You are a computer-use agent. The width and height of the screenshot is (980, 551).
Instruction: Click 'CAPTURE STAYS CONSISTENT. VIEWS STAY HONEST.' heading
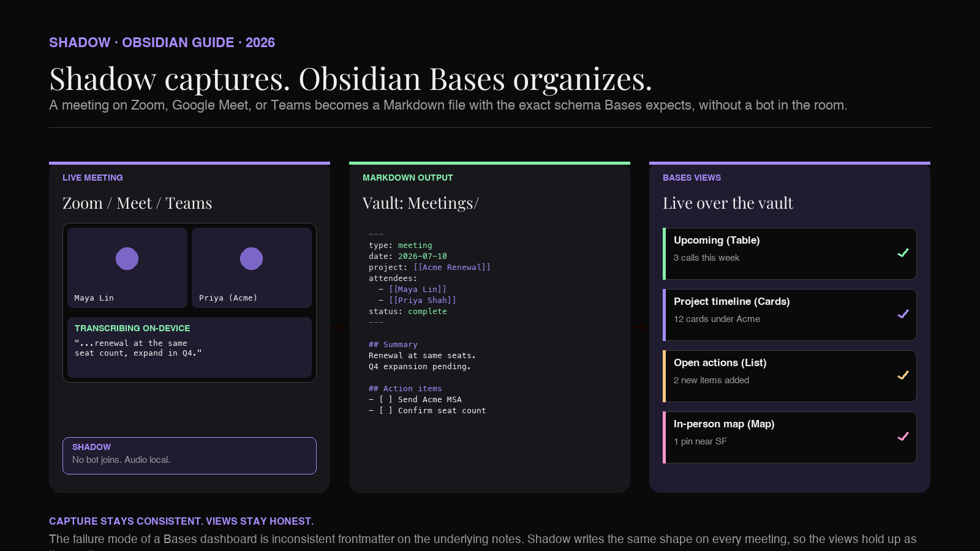click(181, 521)
